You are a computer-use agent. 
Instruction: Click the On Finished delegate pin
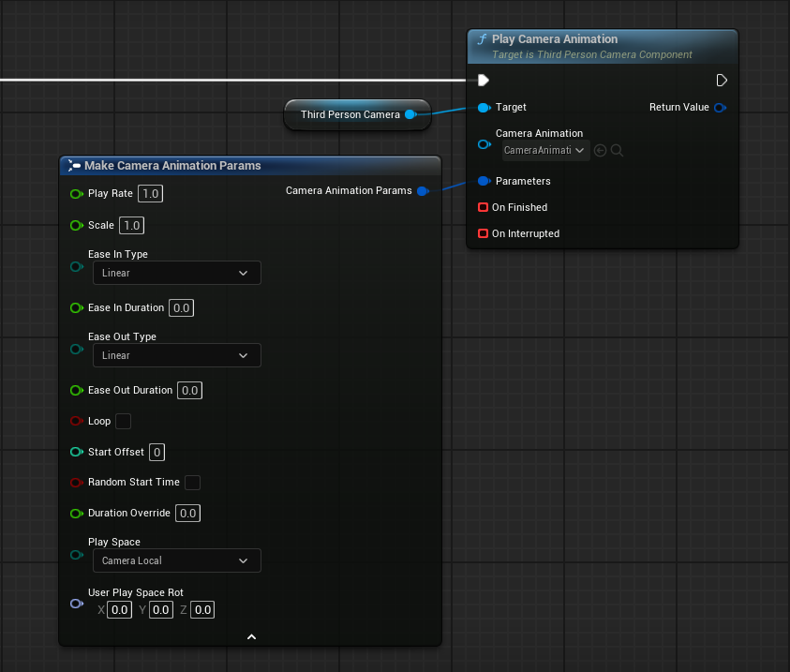click(484, 207)
